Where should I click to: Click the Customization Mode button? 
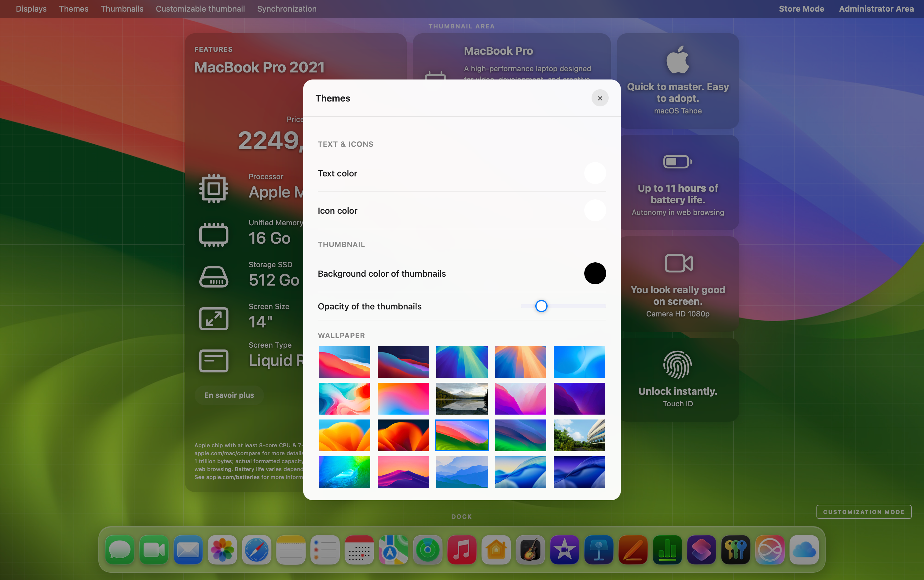coord(864,512)
